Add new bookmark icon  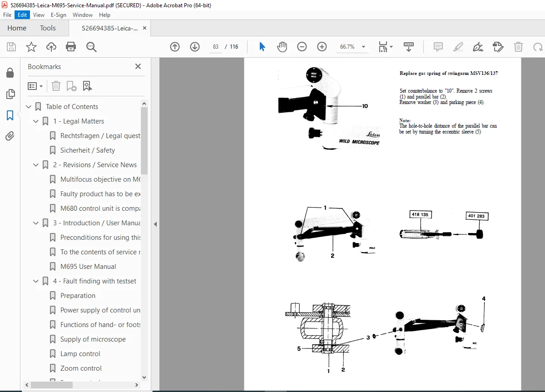(x=71, y=86)
